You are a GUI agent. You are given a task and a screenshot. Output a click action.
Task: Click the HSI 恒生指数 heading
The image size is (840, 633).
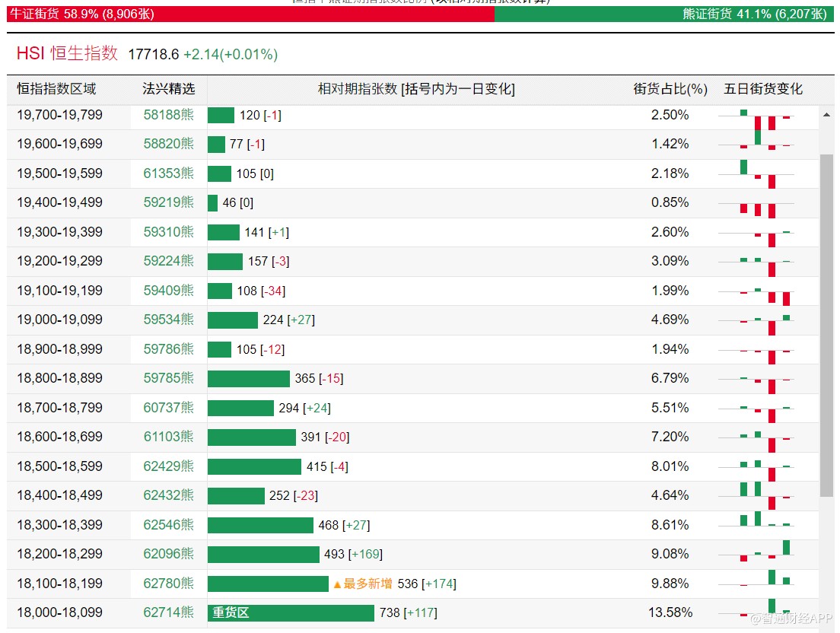pos(67,53)
